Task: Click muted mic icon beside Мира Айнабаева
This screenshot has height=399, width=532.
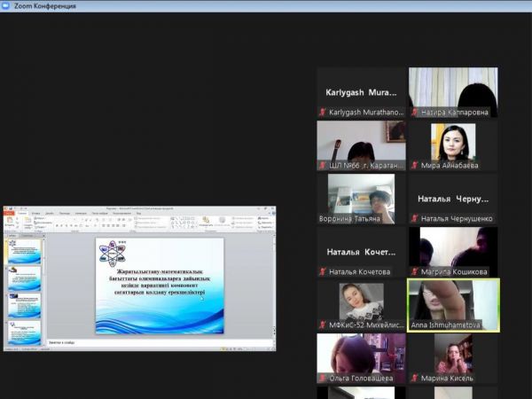Action: [x=415, y=166]
